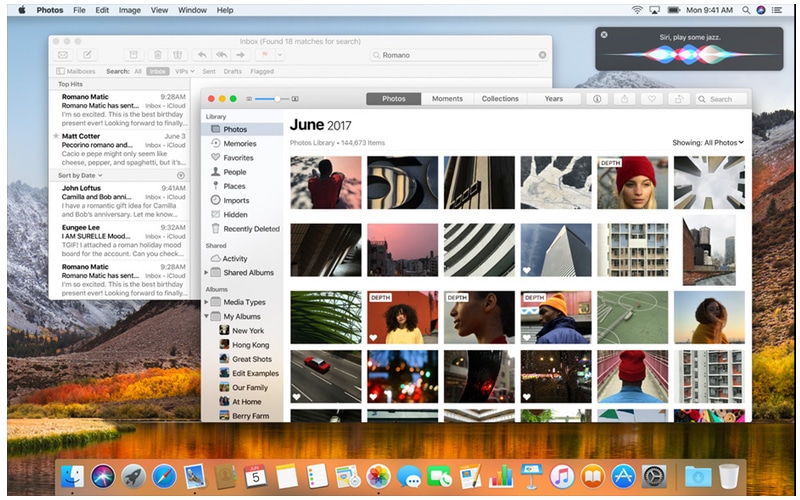Compose a new message in Mail
Viewport: 800px width, 500px height.
tap(88, 55)
